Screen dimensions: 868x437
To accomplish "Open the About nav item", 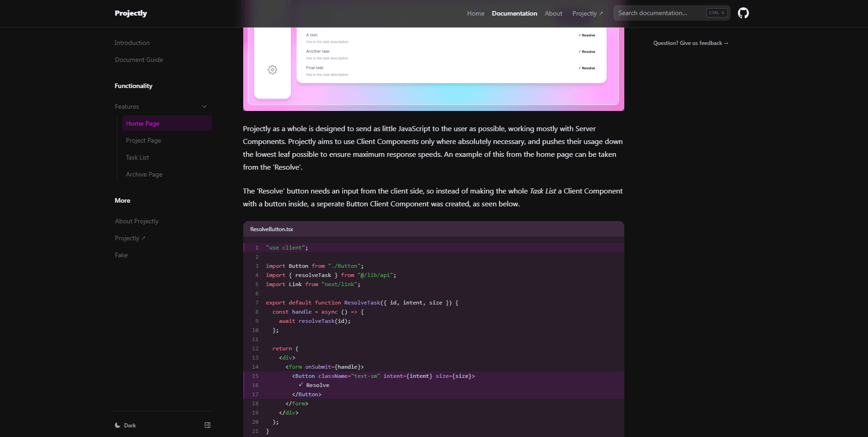I will [553, 13].
